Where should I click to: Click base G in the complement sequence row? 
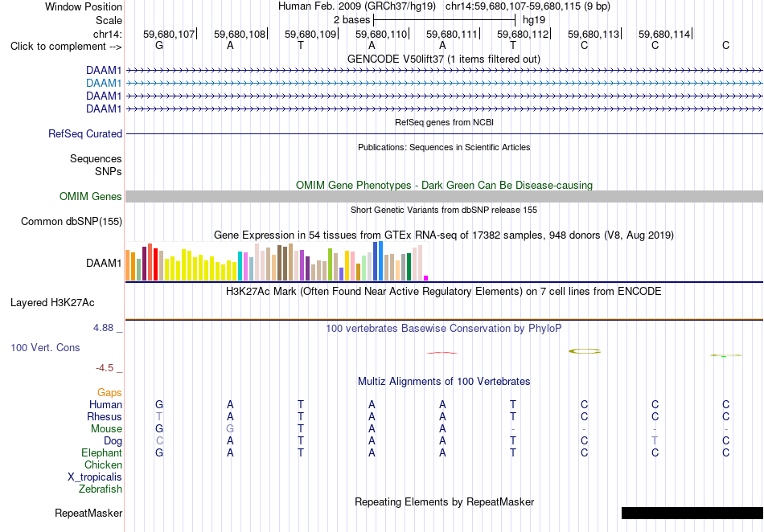159,46
